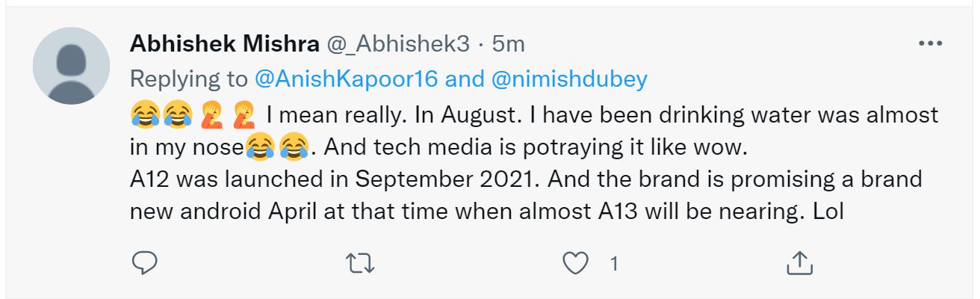Visit the @nimishdubey mention link

569,79
